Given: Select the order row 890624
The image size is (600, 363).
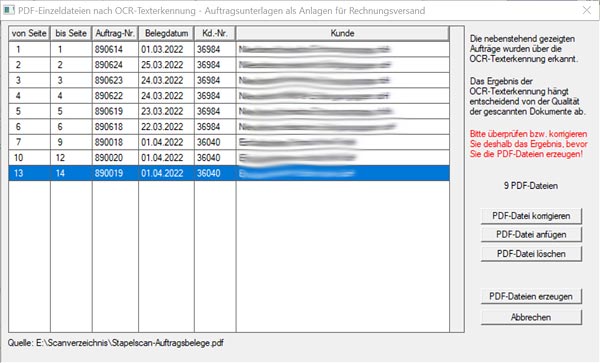Looking at the screenshot, I should (229, 65).
